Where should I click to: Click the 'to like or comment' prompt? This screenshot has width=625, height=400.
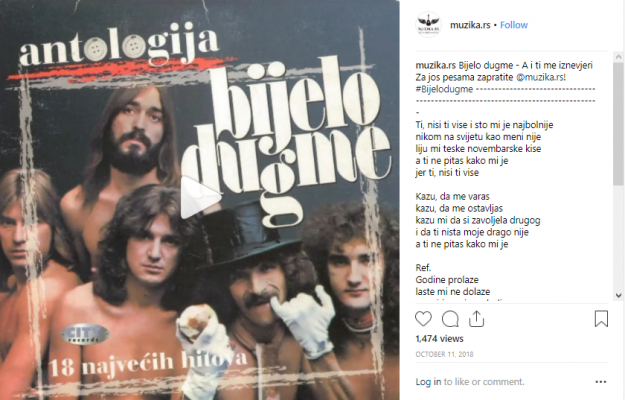point(484,382)
